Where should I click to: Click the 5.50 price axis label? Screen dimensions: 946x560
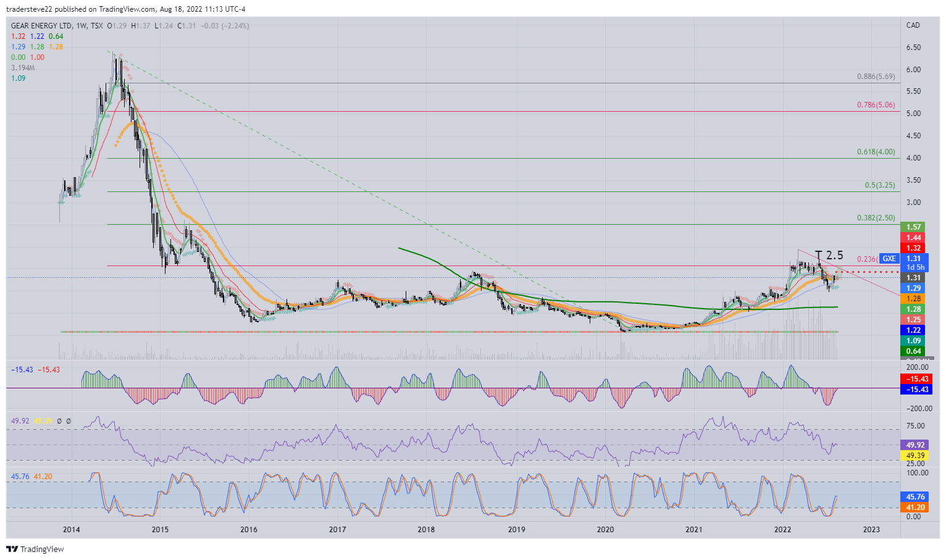click(913, 91)
